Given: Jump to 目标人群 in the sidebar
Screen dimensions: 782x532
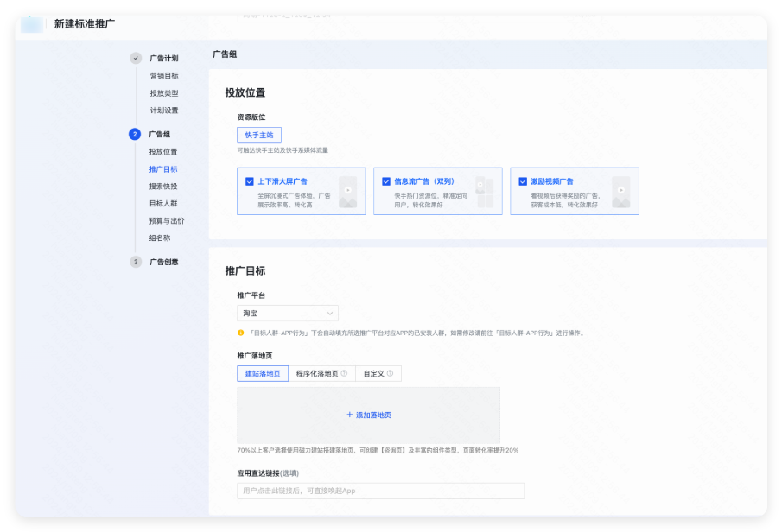Looking at the screenshot, I should (x=163, y=204).
